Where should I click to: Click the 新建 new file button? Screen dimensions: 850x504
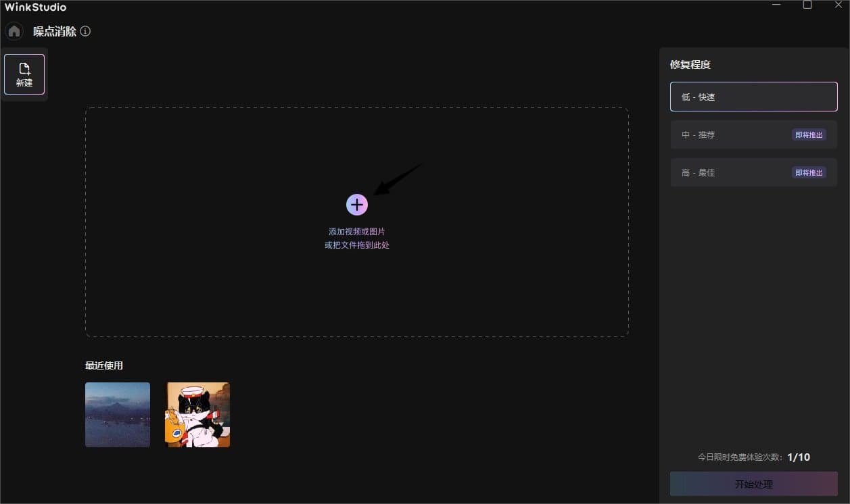point(24,74)
